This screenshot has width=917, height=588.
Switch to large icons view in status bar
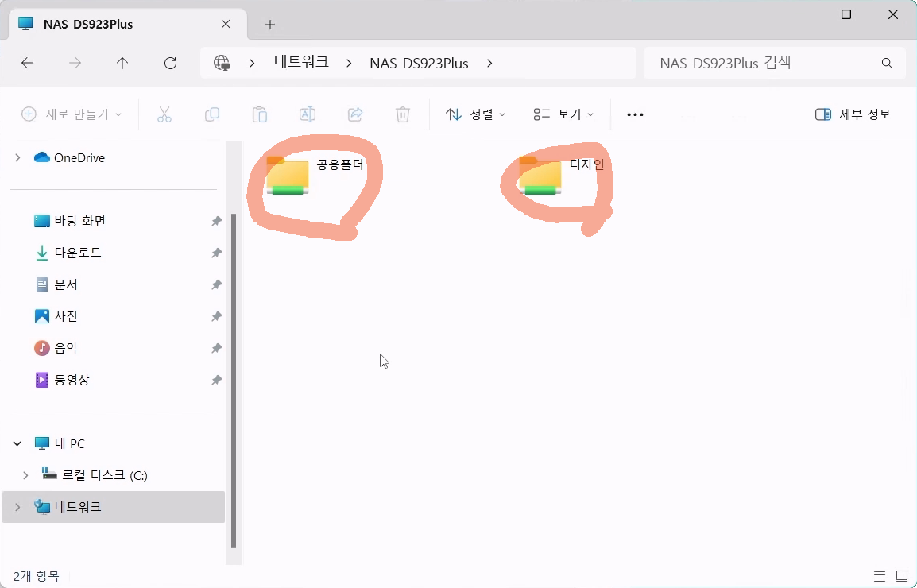click(x=902, y=576)
